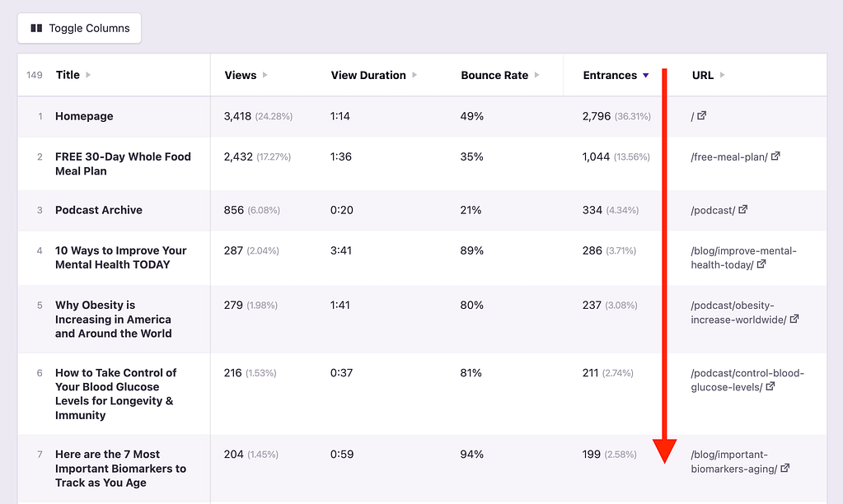Viewport: 843px width, 504px height.
Task: Open external link for improve-mental-health-today URL
Action: [x=761, y=264]
